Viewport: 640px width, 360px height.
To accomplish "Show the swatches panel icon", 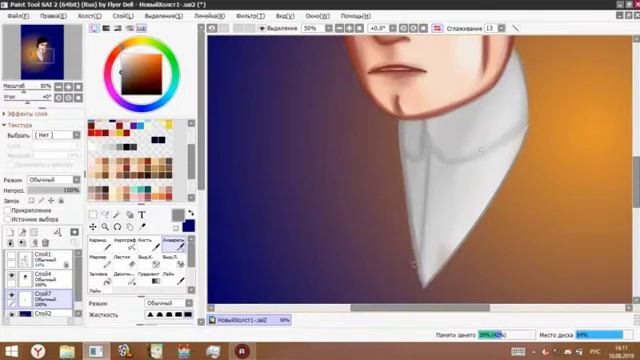I will point(141,28).
